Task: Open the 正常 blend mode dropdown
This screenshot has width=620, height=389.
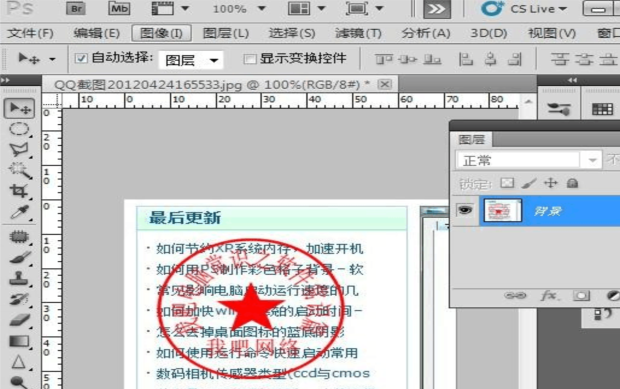Action: coord(529,160)
